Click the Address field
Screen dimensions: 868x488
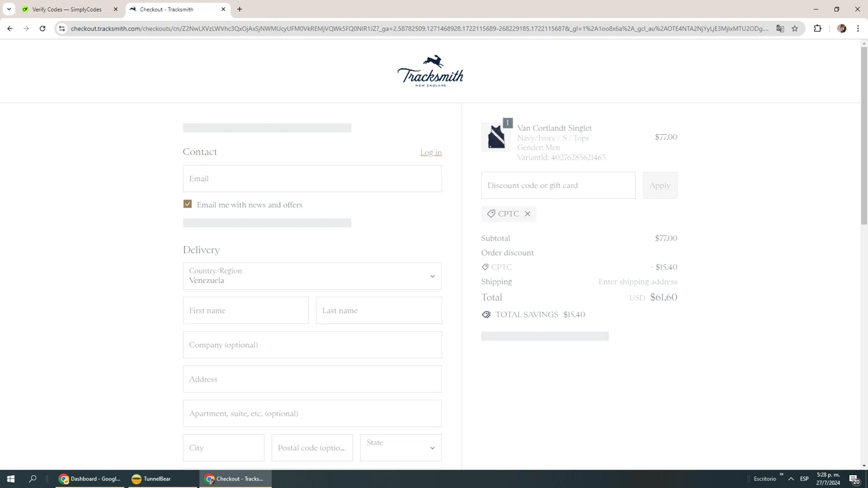click(312, 379)
